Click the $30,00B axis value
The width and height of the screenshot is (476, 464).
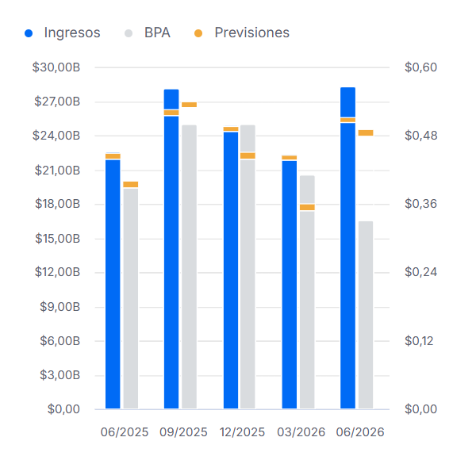point(56,67)
